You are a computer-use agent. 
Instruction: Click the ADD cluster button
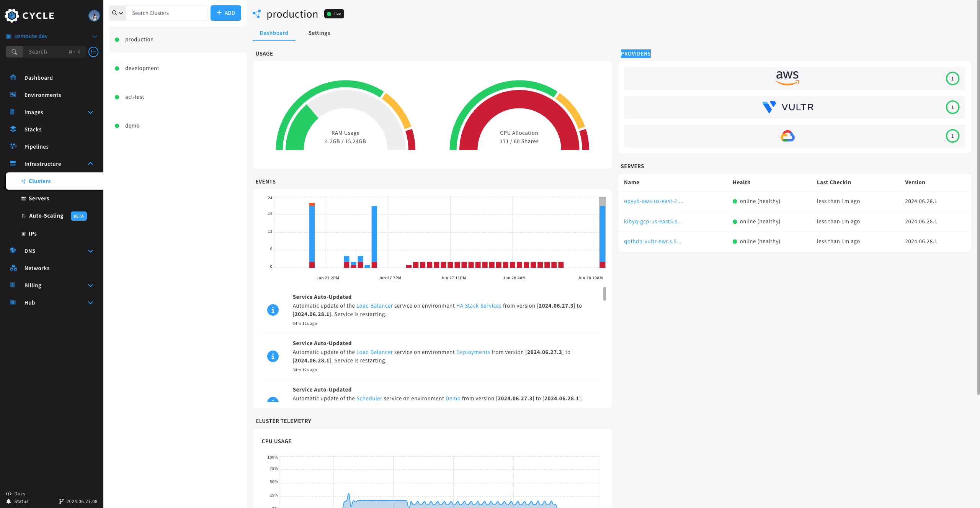226,13
